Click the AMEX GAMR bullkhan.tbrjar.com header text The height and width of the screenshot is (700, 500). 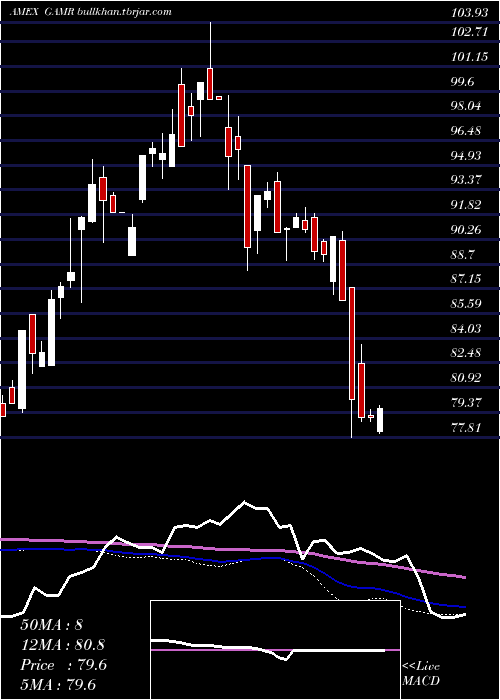tap(91, 12)
